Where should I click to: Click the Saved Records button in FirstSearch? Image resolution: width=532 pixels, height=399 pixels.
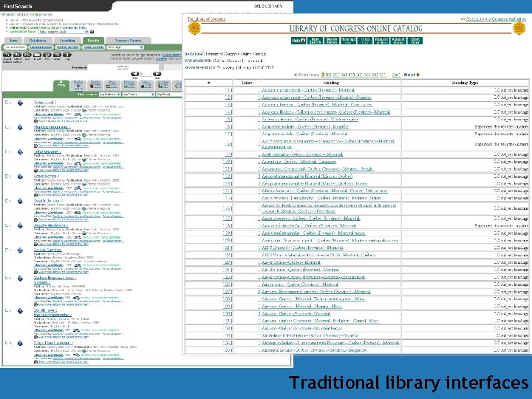coord(94,47)
